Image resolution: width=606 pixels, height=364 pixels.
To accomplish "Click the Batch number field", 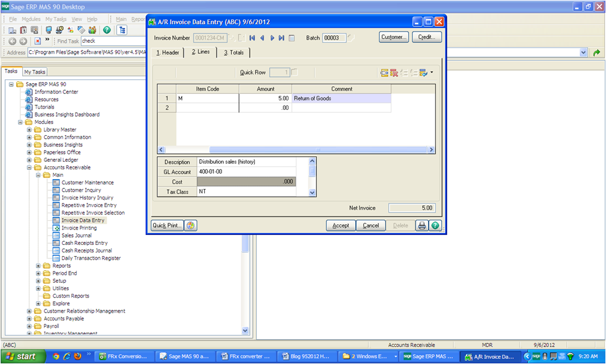I will pyautogui.click(x=334, y=38).
